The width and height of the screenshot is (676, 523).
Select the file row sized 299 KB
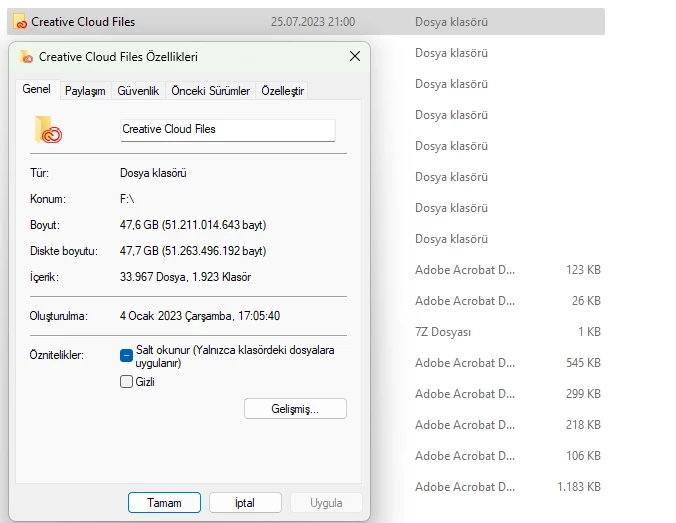[x=508, y=394]
